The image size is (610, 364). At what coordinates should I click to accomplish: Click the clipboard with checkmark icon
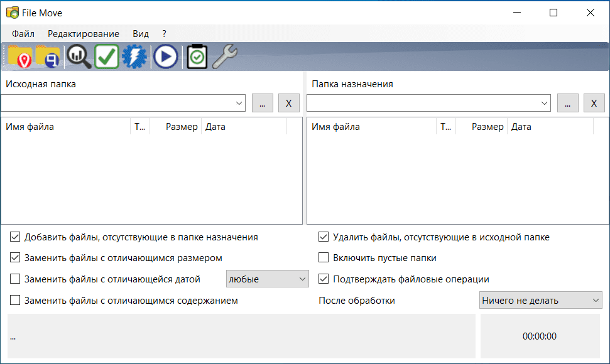pos(197,57)
